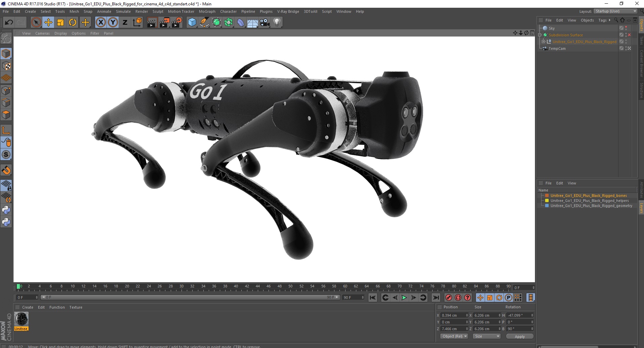Toggle Sky layer checker icon
The height and width of the screenshot is (348, 644).
621,28
